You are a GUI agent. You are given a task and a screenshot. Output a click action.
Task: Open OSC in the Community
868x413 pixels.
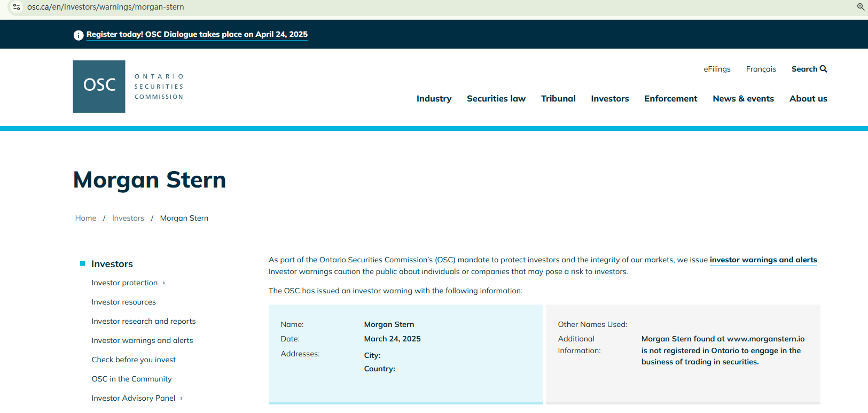(131, 379)
